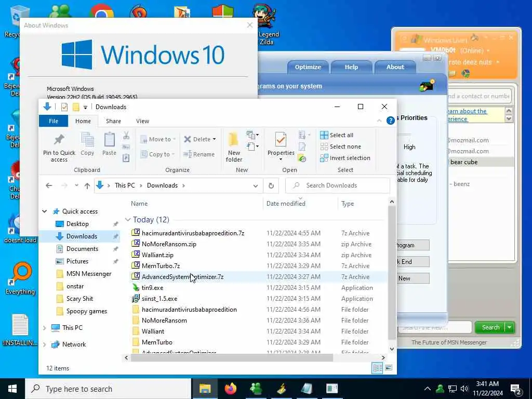Click Downloads in address breadcrumb
This screenshot has width=532, height=399.
162,185
